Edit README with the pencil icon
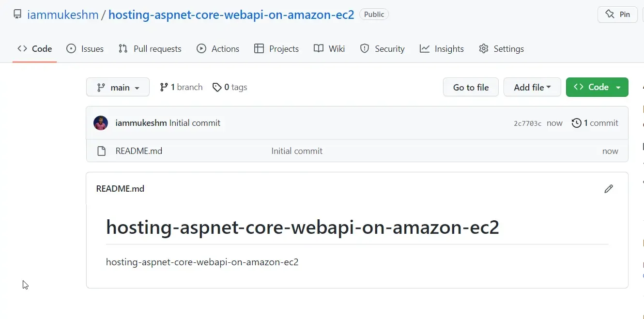Viewport: 644px width, 319px height. pyautogui.click(x=609, y=188)
